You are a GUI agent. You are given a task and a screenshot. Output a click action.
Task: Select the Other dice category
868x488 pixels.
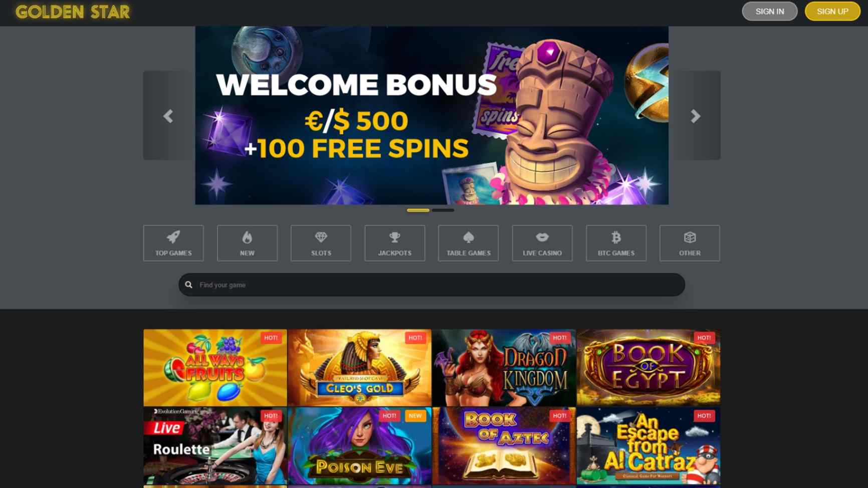click(x=690, y=243)
